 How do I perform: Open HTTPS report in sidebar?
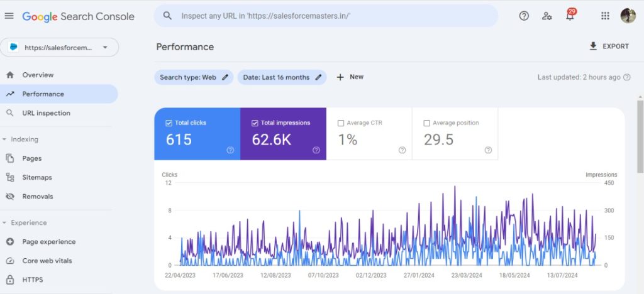coord(58,280)
